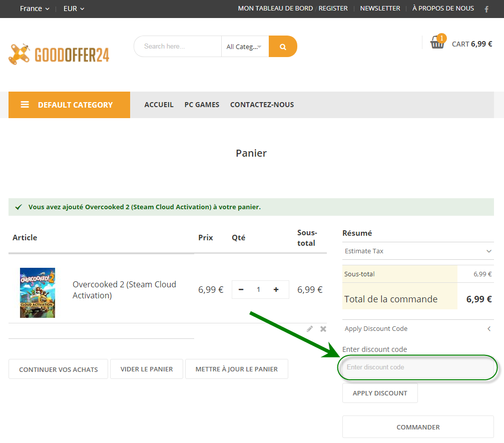Click Vider le panier button
Viewport: 504px width, 443px height.
point(147,369)
